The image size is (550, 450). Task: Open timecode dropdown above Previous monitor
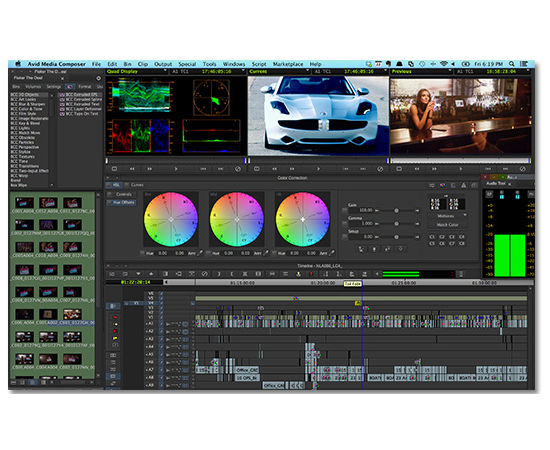(528, 71)
